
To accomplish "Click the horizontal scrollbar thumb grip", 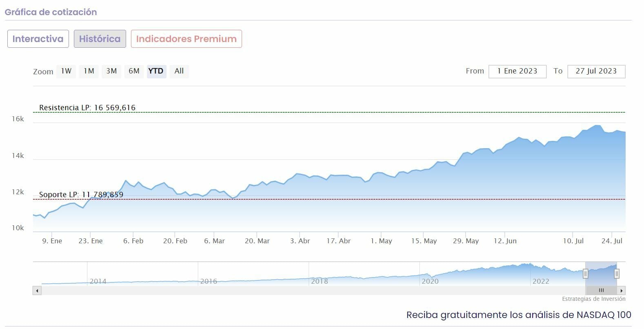I will [x=601, y=290].
